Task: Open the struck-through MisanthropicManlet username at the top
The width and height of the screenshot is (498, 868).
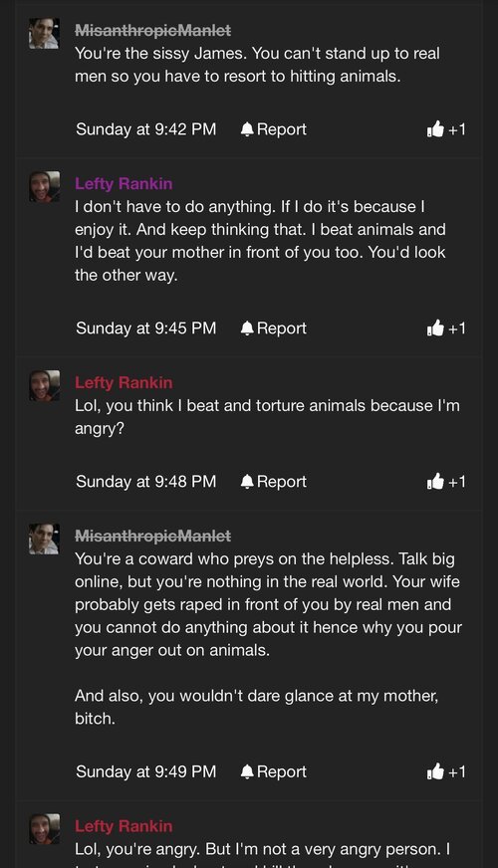Action: coord(153,31)
